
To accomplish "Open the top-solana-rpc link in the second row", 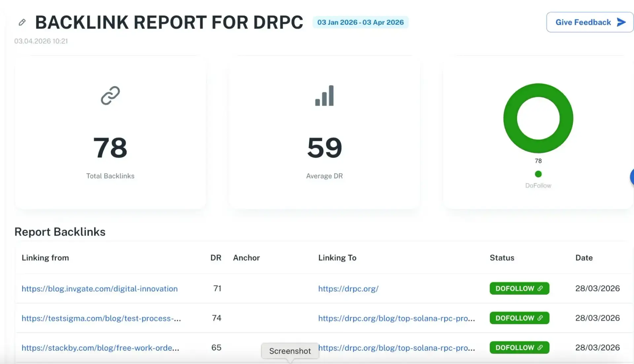I will (396, 318).
